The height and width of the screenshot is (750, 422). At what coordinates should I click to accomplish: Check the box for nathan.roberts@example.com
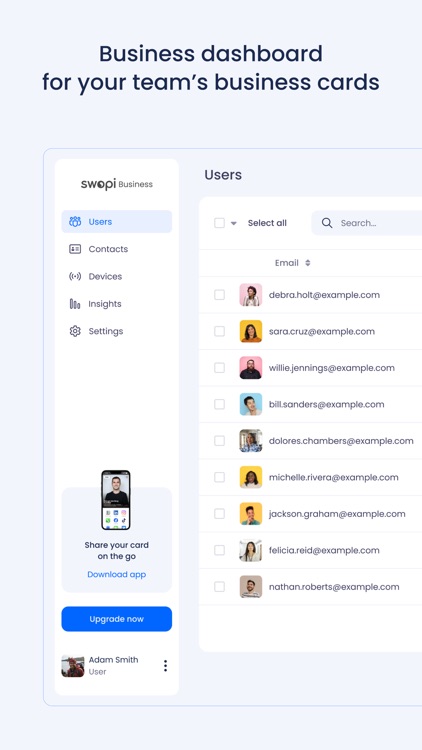(219, 586)
